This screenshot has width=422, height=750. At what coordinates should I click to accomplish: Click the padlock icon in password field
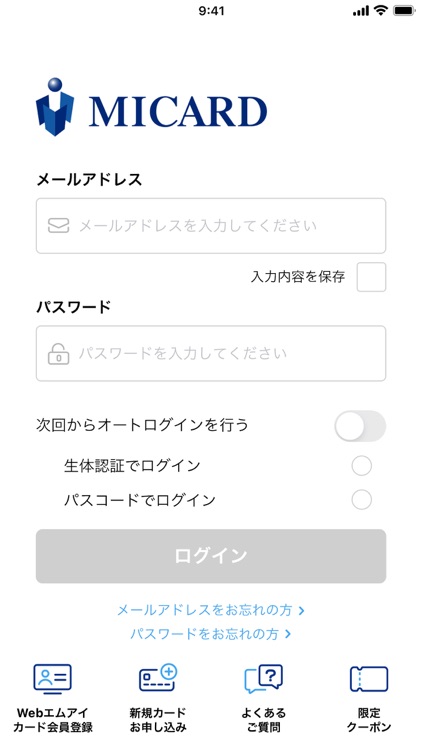(58, 353)
